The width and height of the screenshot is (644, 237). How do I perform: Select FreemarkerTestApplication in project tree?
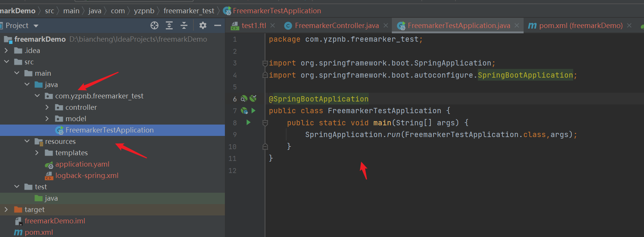pos(109,130)
